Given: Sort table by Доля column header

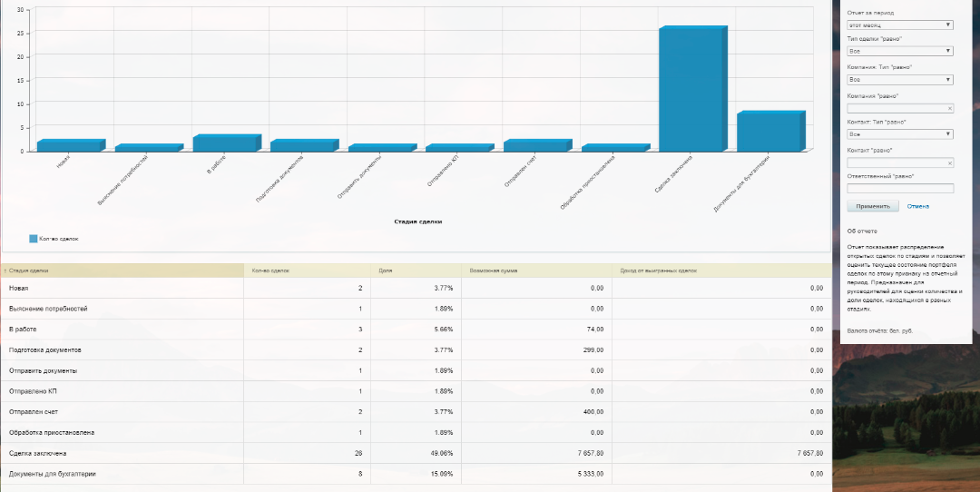Looking at the screenshot, I should [x=387, y=271].
